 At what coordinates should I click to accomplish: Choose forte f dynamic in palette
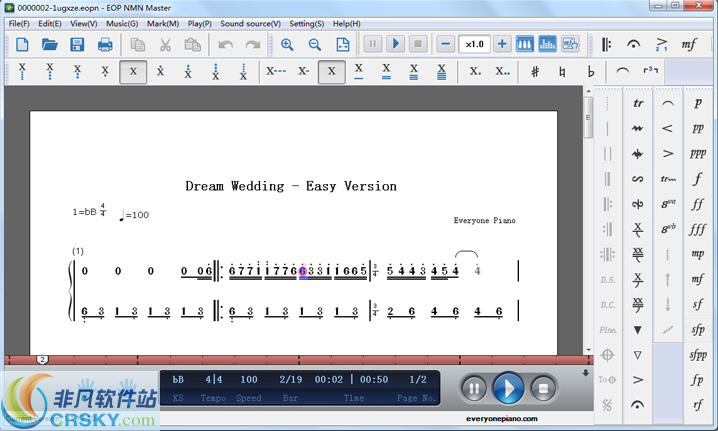pyautogui.click(x=697, y=179)
